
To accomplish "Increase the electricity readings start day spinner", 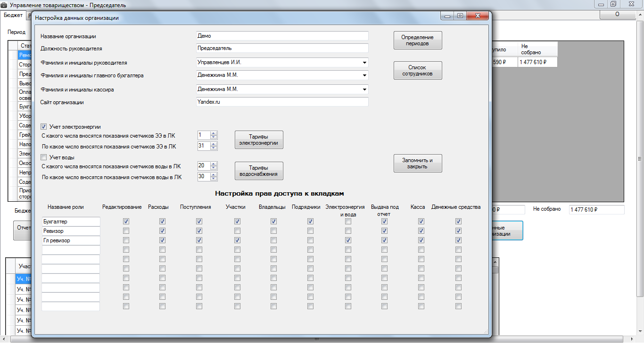I will 214,133.
